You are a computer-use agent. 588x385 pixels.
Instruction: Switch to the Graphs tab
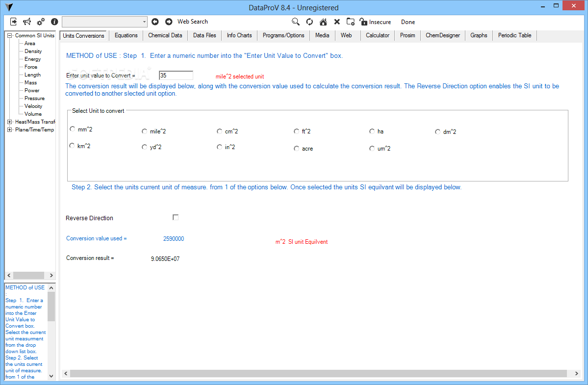click(479, 35)
